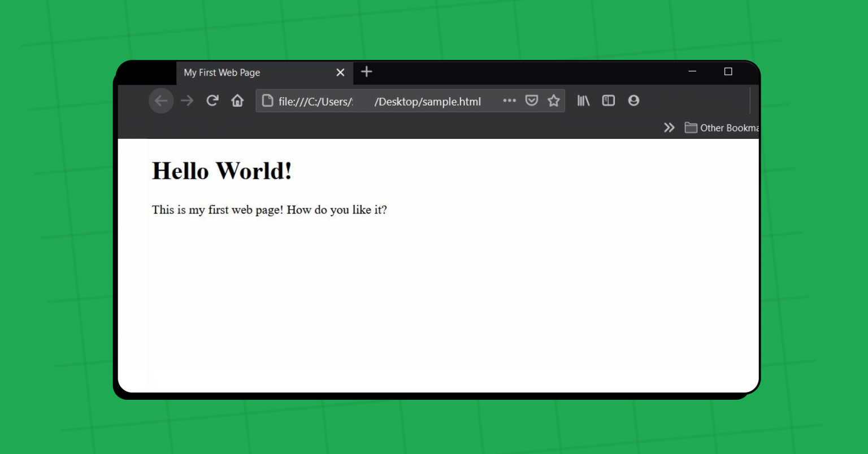Expand the overflow bookmarks chevron
The height and width of the screenshot is (454, 868).
[x=669, y=128]
